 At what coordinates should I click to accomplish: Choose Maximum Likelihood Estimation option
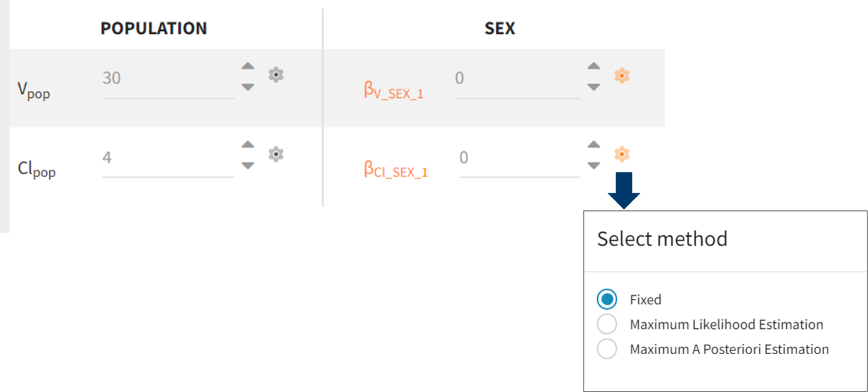click(607, 324)
